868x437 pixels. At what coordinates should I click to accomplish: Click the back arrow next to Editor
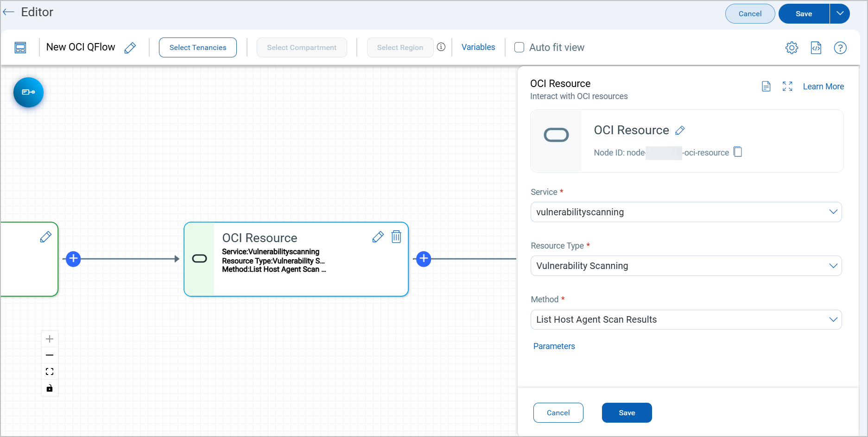click(x=9, y=12)
